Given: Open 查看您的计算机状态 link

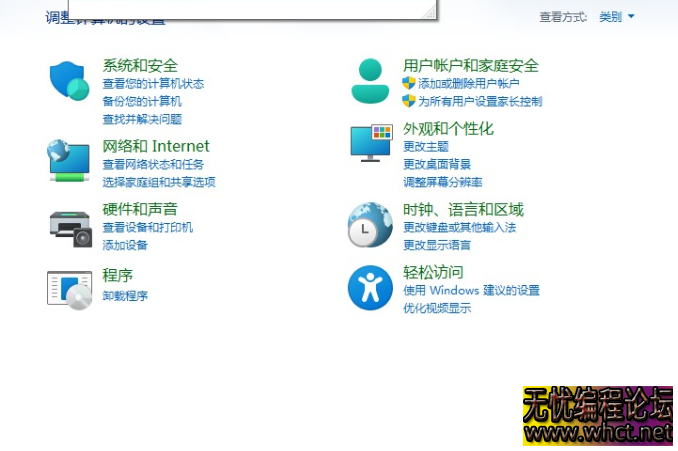Looking at the screenshot, I should pos(153,84).
